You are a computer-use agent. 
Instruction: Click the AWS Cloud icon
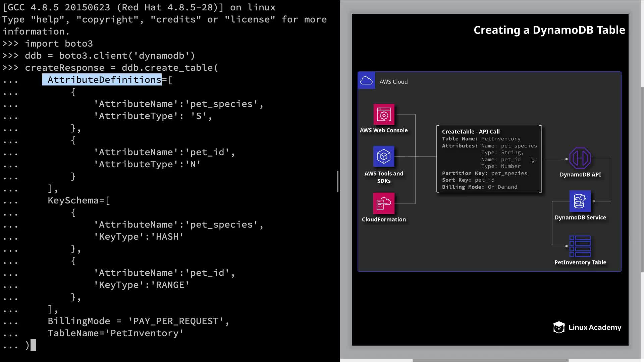click(x=366, y=81)
